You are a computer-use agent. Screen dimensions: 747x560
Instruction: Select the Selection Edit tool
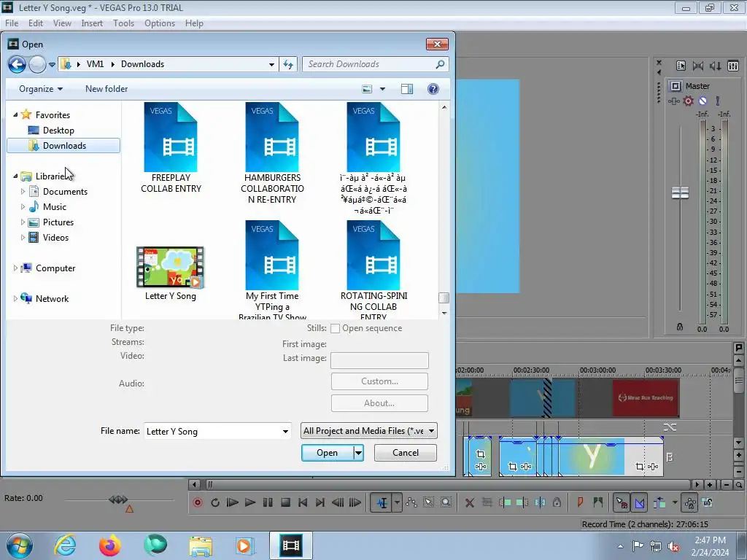click(429, 502)
